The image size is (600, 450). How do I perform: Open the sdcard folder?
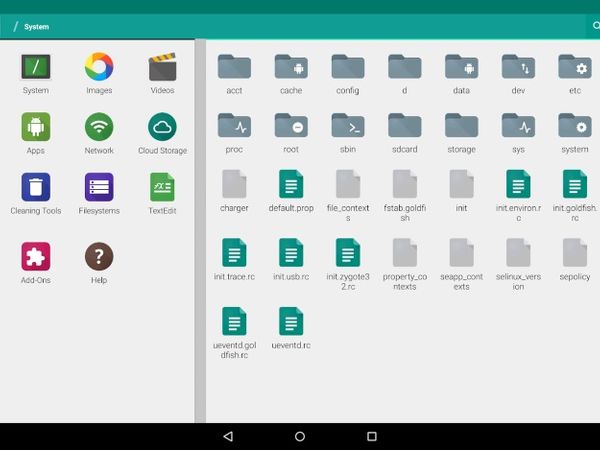tap(405, 126)
